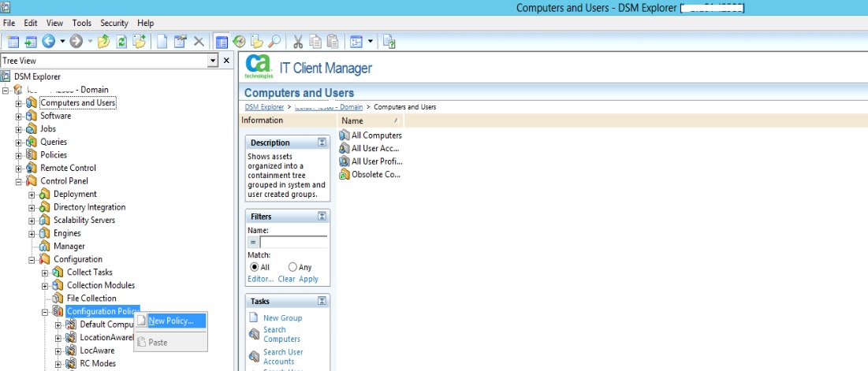868x371 pixels.
Task: Click the Properties toolbar icon
Action: click(180, 42)
